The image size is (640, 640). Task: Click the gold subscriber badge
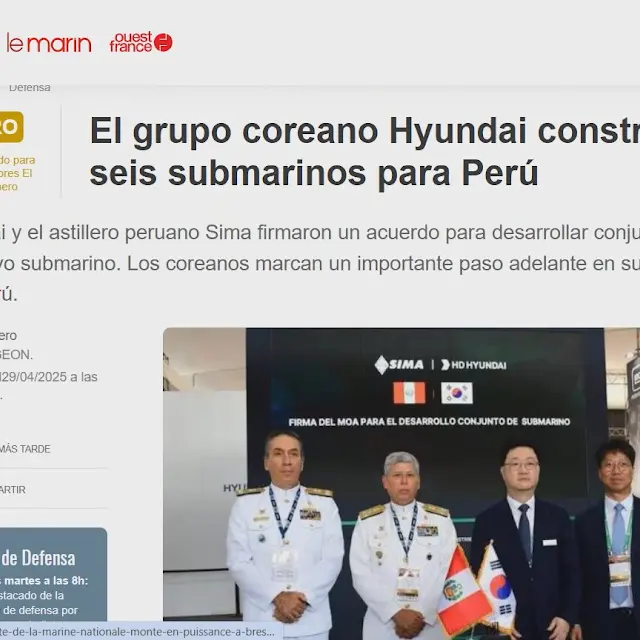(10, 127)
